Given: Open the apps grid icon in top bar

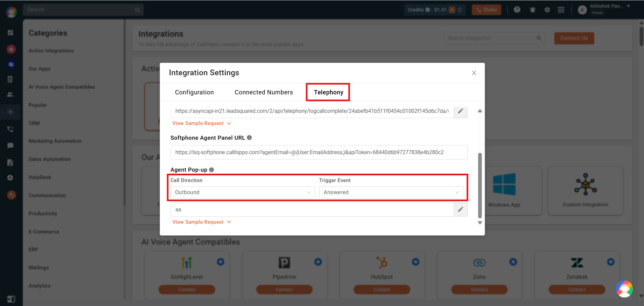Looking at the screenshot, I should (561, 10).
